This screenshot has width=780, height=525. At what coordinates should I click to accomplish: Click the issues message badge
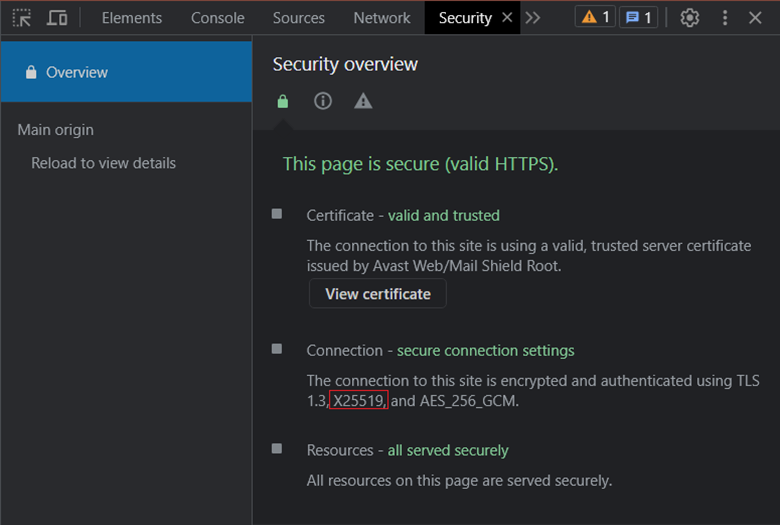tap(639, 17)
